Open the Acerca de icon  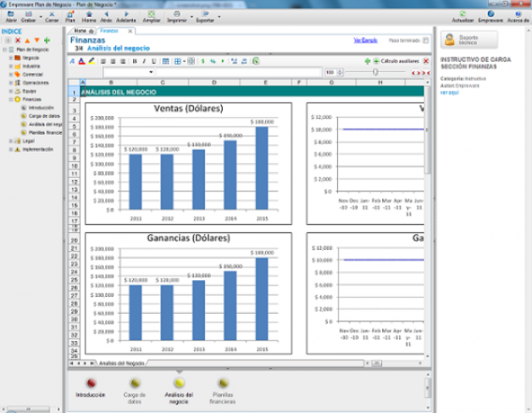518,16
